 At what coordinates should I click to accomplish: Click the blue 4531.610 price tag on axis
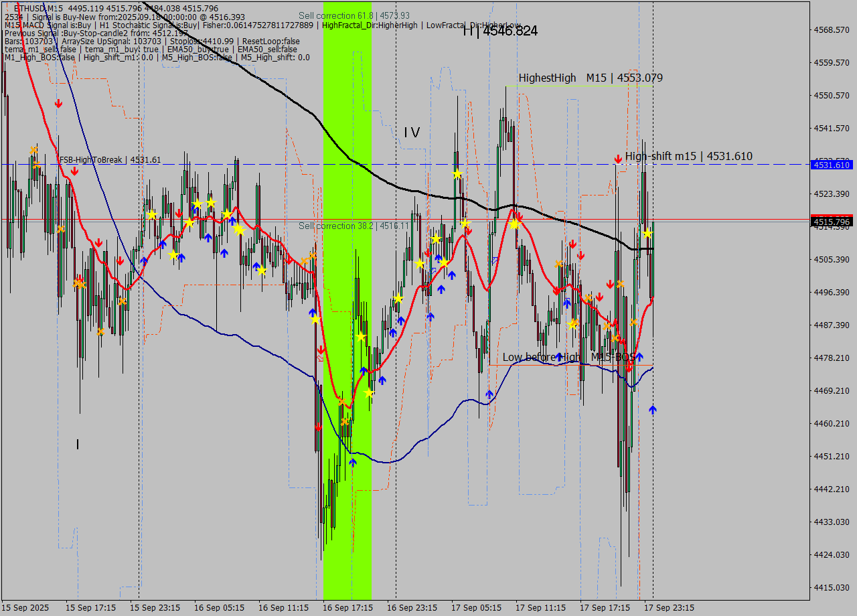click(x=831, y=165)
